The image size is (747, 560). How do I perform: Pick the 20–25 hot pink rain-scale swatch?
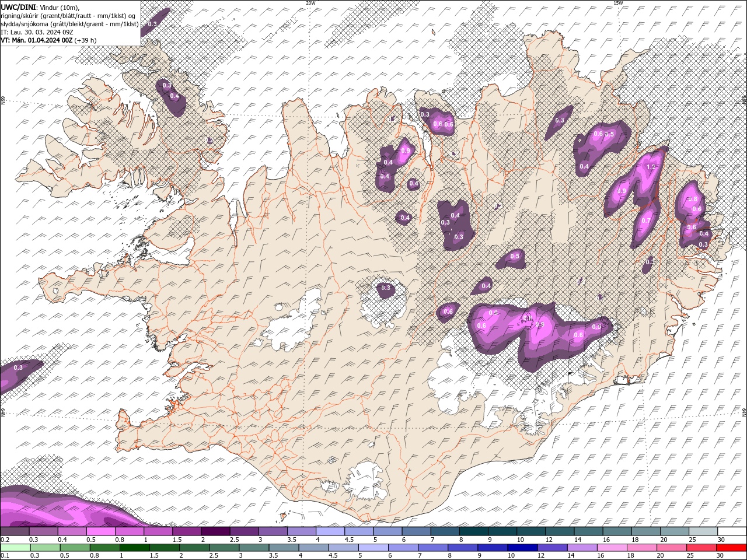pyautogui.click(x=672, y=548)
